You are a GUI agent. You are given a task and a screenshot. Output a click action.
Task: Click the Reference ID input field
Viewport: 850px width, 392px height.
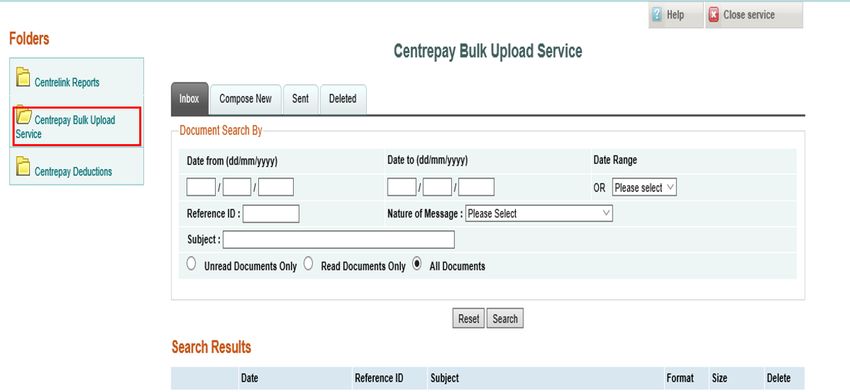(x=271, y=214)
